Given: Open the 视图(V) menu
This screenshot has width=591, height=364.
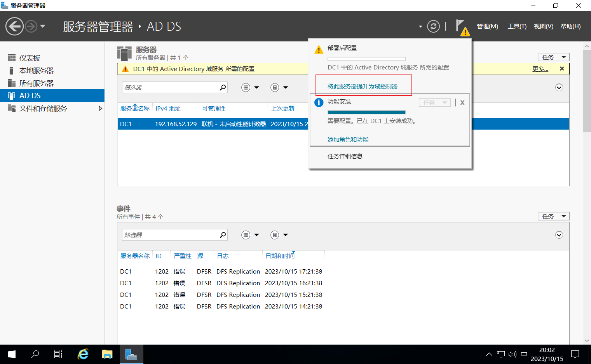Looking at the screenshot, I should (544, 26).
